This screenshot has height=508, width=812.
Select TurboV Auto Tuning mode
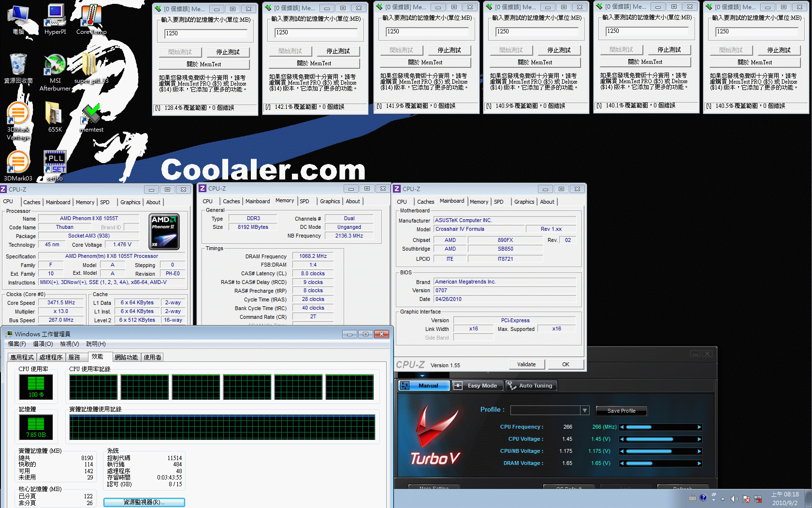pos(531,386)
